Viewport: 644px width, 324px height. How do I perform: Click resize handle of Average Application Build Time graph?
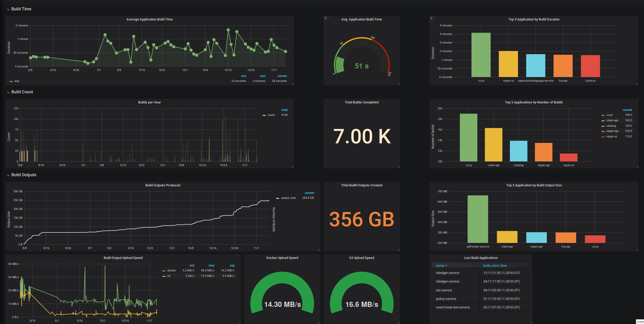click(293, 84)
